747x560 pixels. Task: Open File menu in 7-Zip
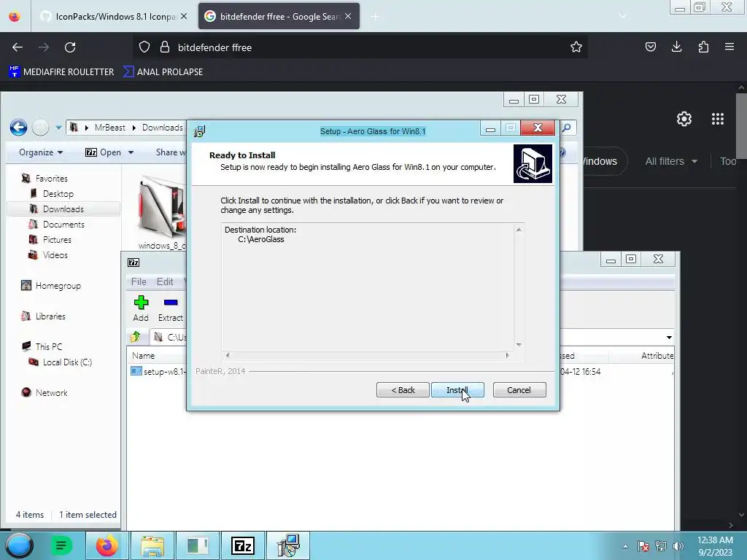tap(139, 282)
